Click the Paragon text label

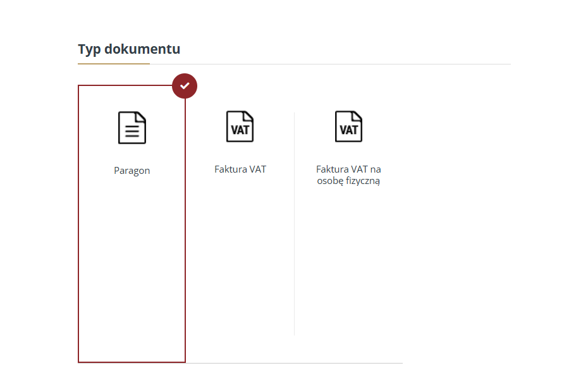(x=132, y=171)
